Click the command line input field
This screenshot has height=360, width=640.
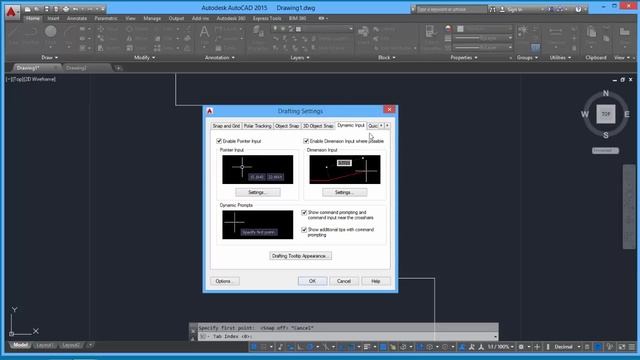pos(349,337)
